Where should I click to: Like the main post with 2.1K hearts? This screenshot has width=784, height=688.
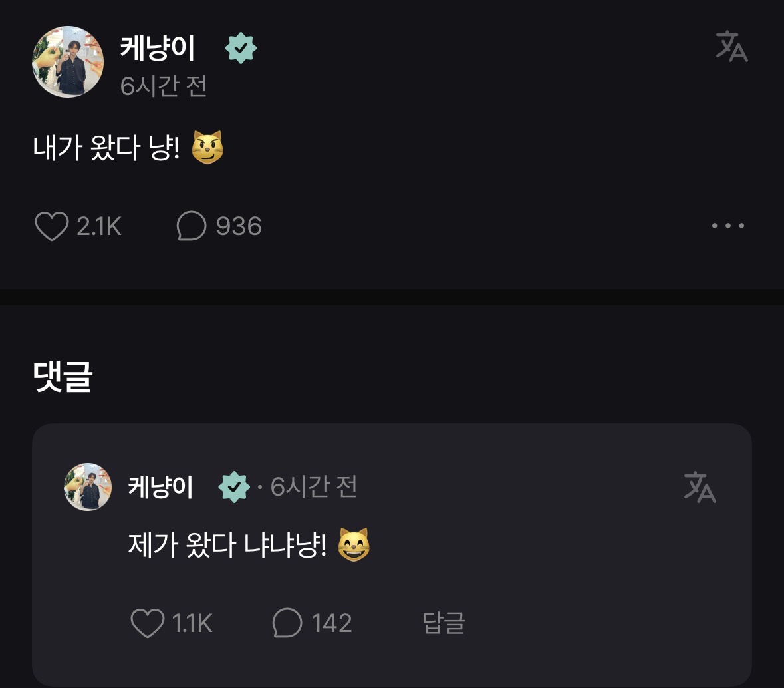click(x=52, y=226)
